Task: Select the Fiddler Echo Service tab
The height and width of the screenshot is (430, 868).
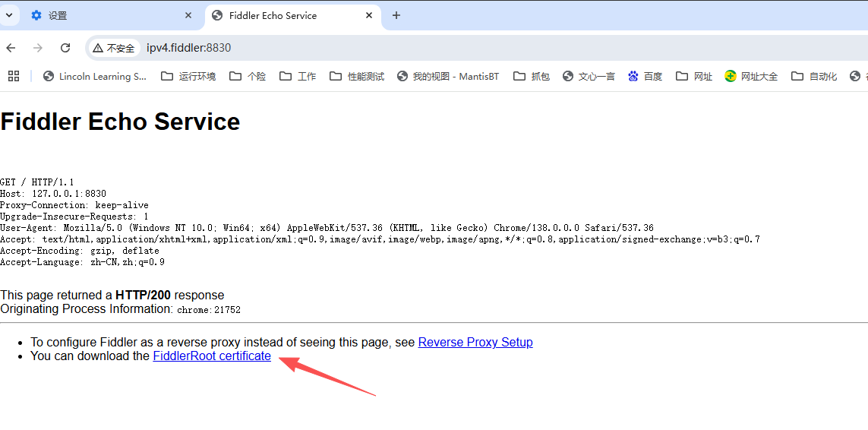Action: pyautogui.click(x=293, y=15)
